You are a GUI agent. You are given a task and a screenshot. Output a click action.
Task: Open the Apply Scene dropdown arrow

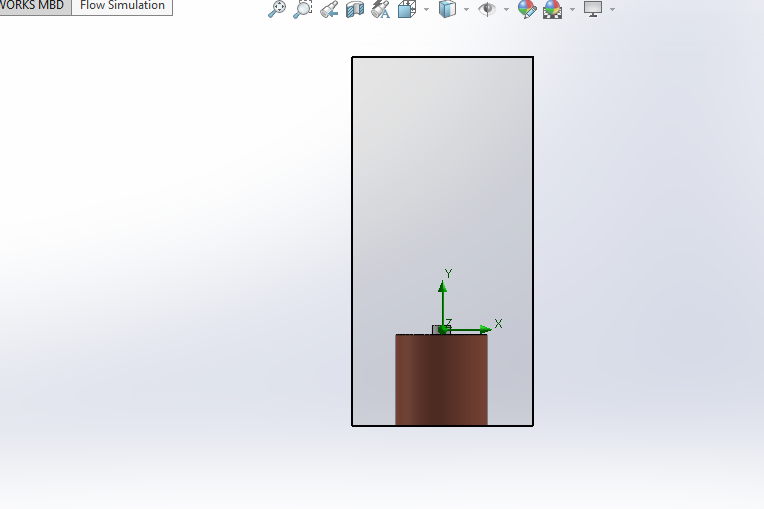573,9
